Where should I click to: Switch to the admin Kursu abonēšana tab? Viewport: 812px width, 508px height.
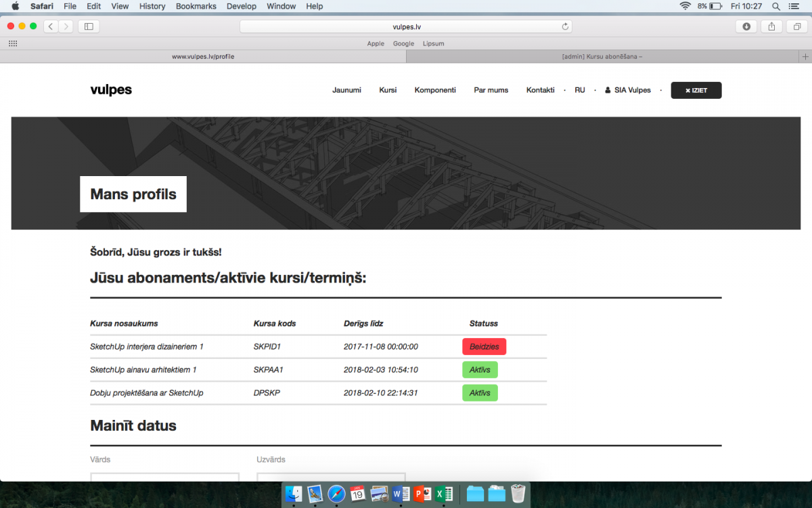tap(602, 56)
